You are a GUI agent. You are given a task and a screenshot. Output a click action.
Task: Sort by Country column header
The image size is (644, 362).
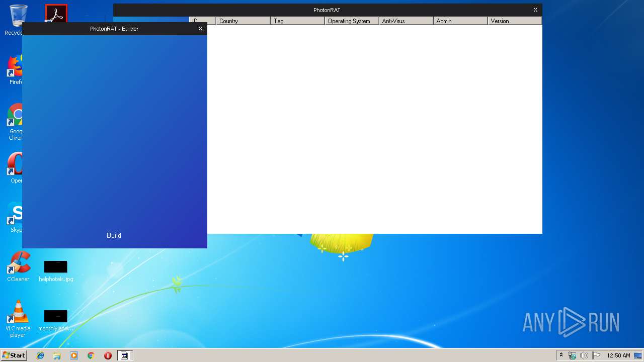click(243, 21)
